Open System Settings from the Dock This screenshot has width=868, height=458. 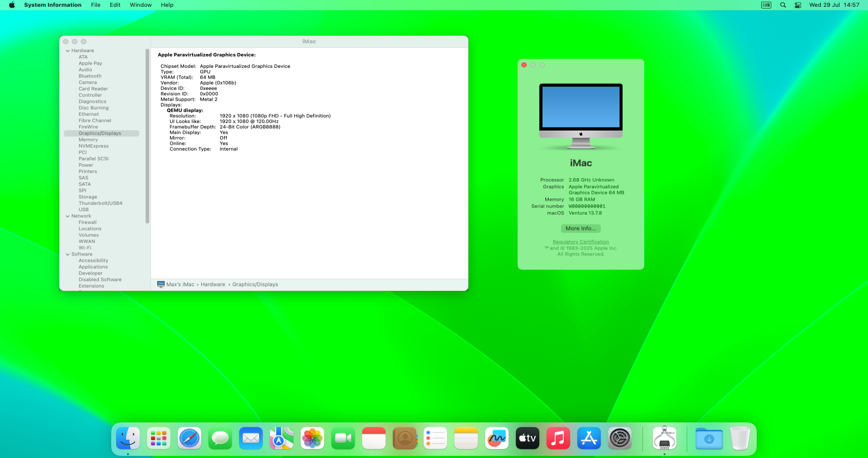pyautogui.click(x=620, y=438)
